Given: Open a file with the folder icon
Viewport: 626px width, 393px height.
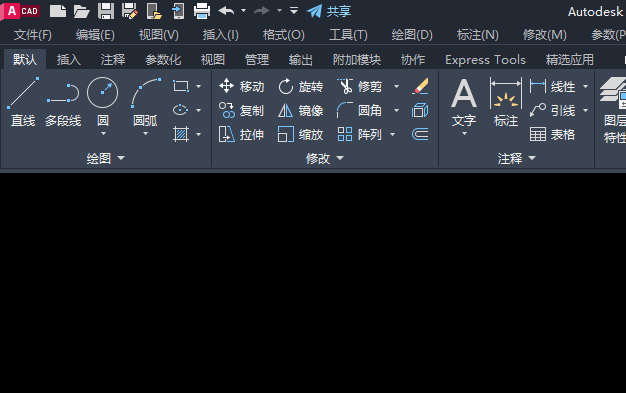Looking at the screenshot, I should pos(82,11).
